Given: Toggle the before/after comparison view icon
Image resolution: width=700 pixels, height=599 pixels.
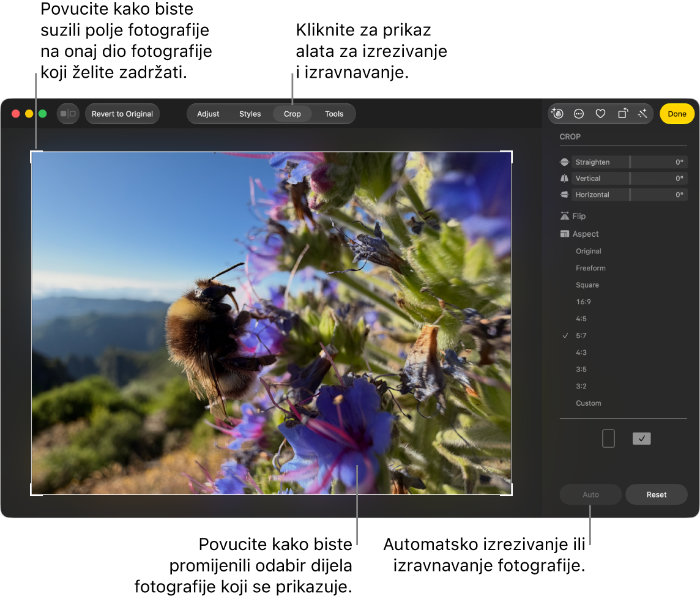Looking at the screenshot, I should tap(68, 114).
